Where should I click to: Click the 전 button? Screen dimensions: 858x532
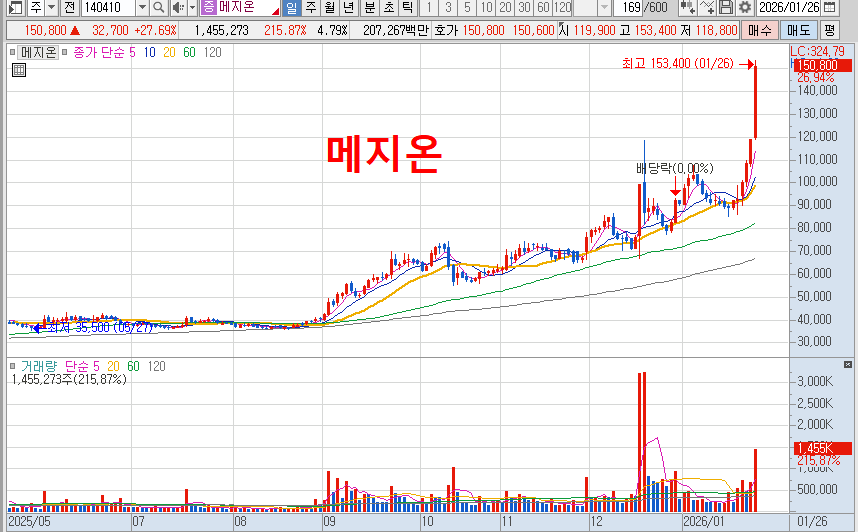(x=69, y=8)
